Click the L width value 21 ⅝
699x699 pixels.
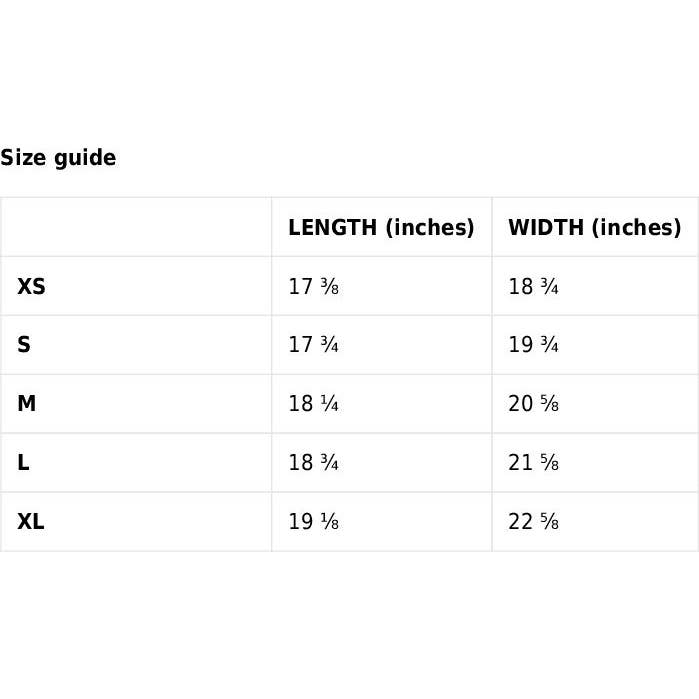[x=533, y=463]
